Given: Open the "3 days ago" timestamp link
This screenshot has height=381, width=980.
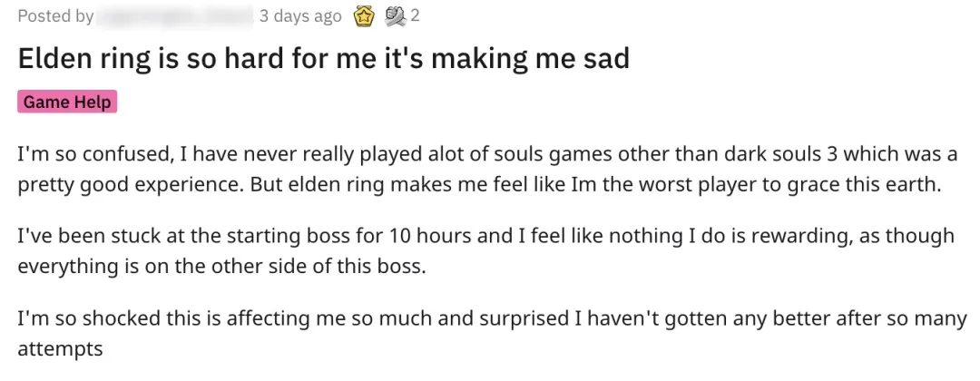Looking at the screenshot, I should [299, 15].
